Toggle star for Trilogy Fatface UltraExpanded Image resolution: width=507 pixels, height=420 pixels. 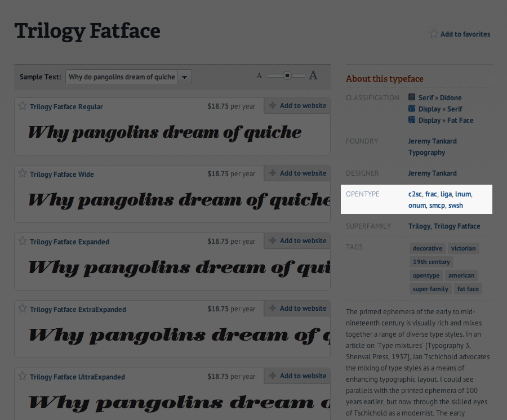(23, 376)
